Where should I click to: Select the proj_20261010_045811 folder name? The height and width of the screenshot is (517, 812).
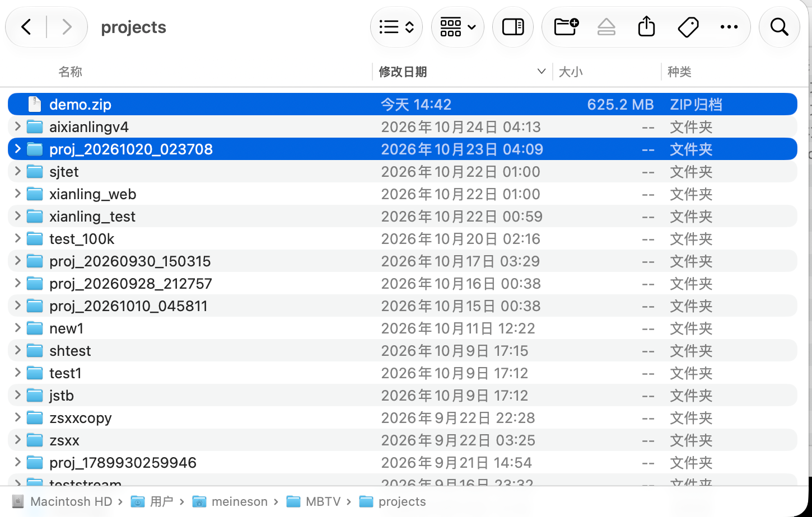[128, 306]
